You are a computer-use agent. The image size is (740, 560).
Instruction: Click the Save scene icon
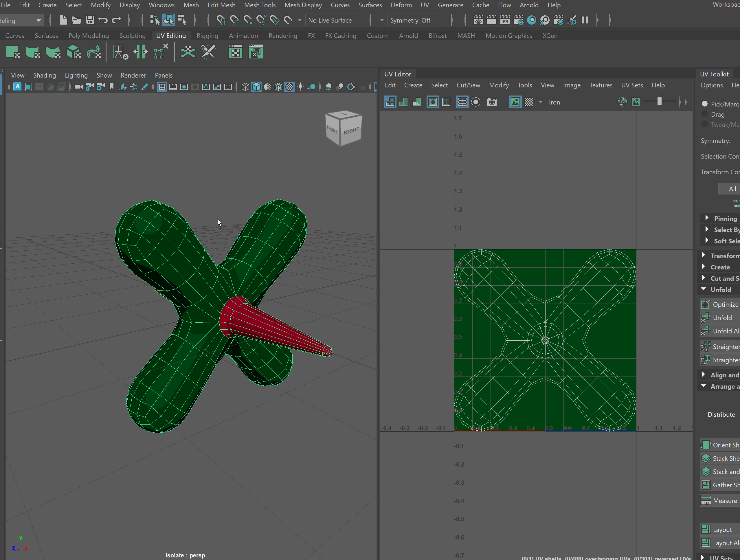click(x=90, y=20)
